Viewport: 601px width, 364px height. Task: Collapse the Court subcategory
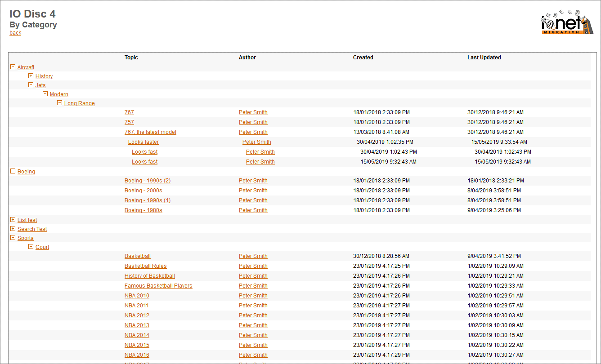click(31, 247)
